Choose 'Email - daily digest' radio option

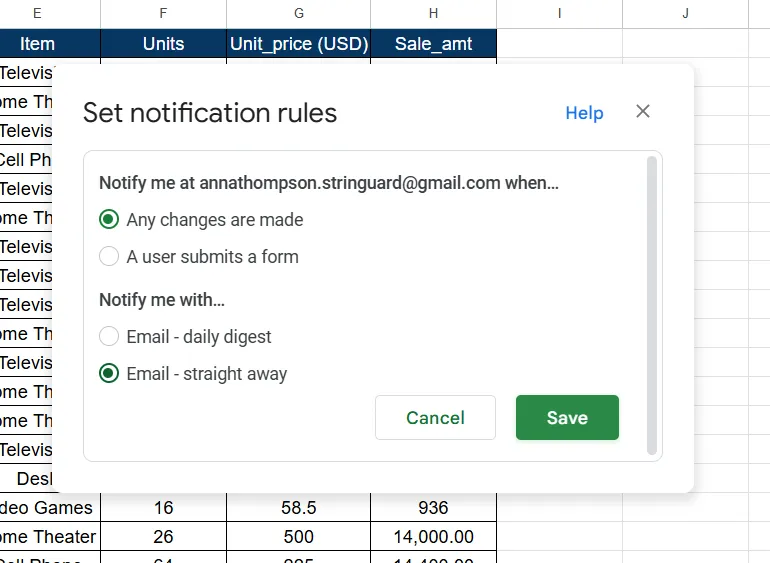tap(109, 337)
